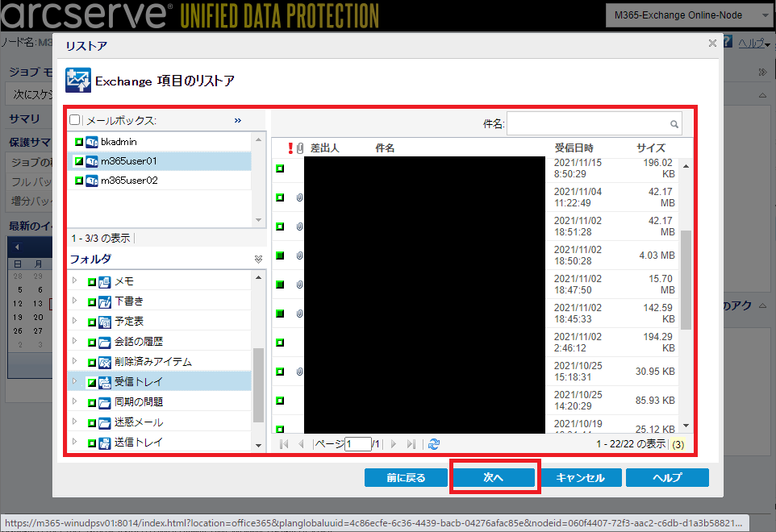Click the bkadmin mailbox icon
776x532 pixels.
92,143
